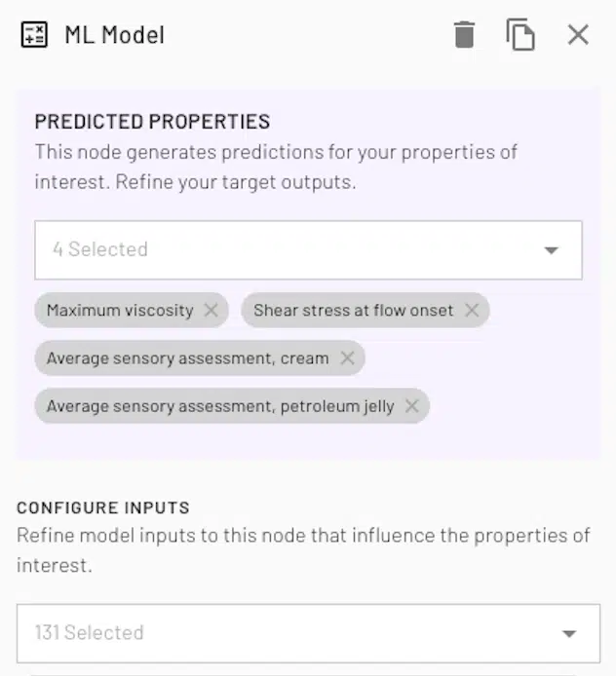Remove the Shear stress at flow onset chip
Screen dimensions: 616x676
[472, 310]
